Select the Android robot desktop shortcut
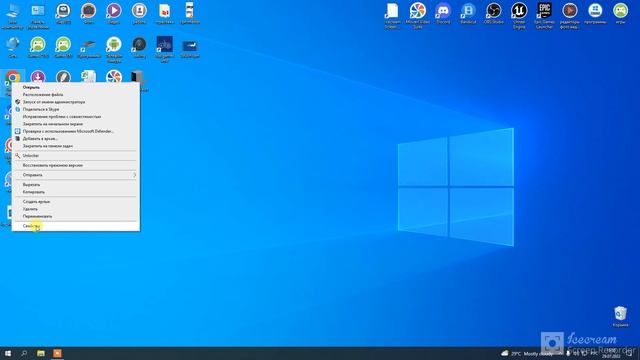Viewport: 640px width, 360px height. [x=114, y=49]
